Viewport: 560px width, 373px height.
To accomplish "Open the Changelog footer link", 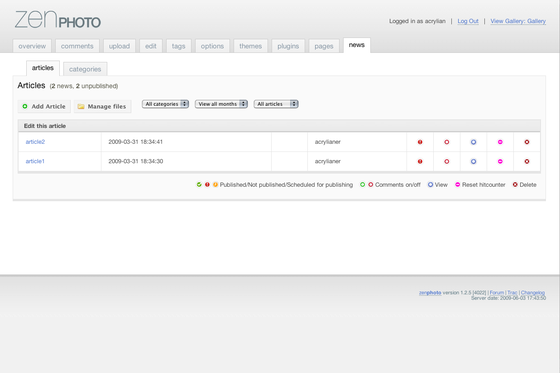I will (x=533, y=293).
